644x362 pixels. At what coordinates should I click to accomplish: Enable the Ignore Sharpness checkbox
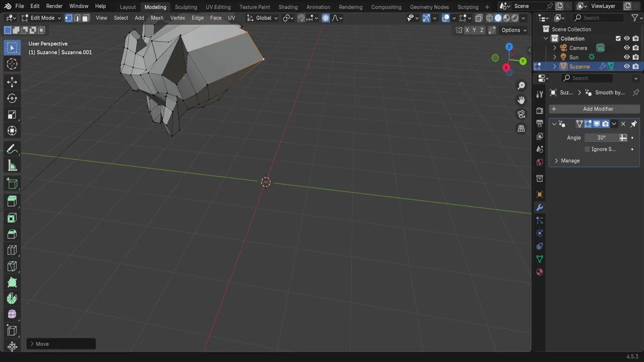pos(587,149)
